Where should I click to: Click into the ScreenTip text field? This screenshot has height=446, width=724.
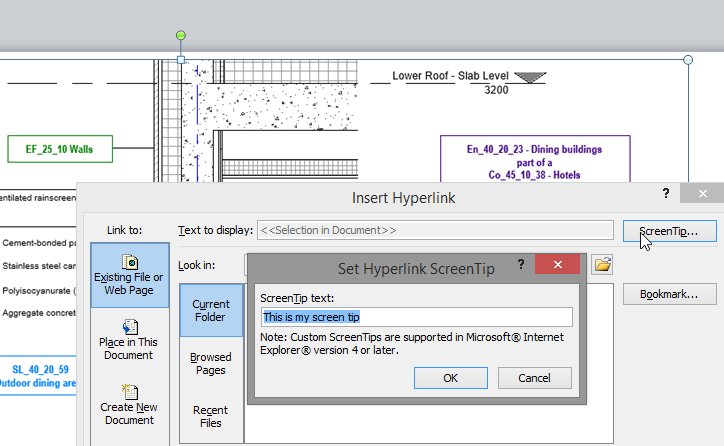coord(416,317)
